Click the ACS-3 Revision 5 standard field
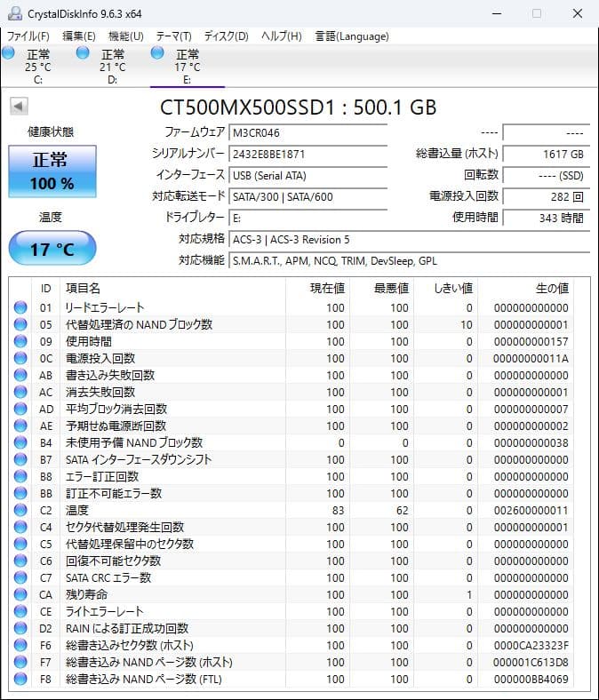The width and height of the screenshot is (599, 700). coord(409,240)
